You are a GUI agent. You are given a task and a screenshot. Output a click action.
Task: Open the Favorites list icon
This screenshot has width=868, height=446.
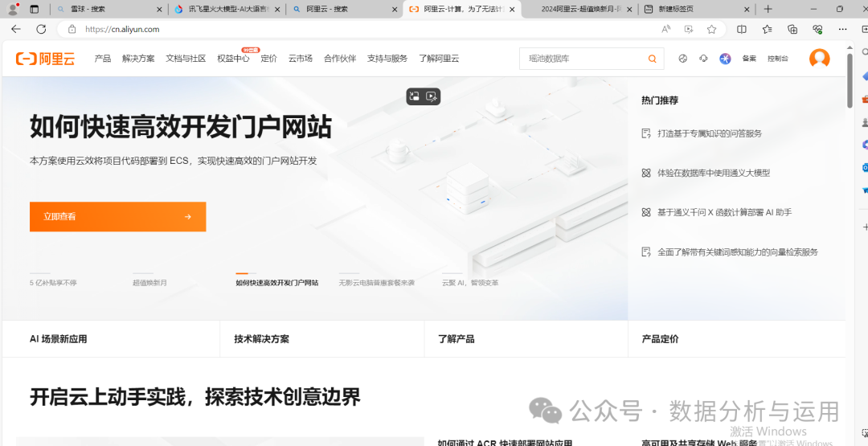coord(767,29)
